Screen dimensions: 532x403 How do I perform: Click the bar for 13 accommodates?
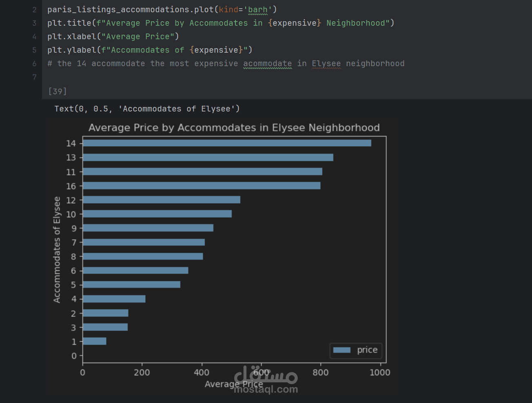click(x=208, y=157)
